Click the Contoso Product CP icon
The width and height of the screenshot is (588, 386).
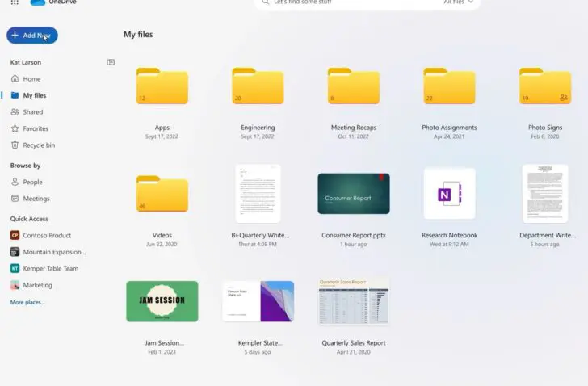click(x=15, y=235)
